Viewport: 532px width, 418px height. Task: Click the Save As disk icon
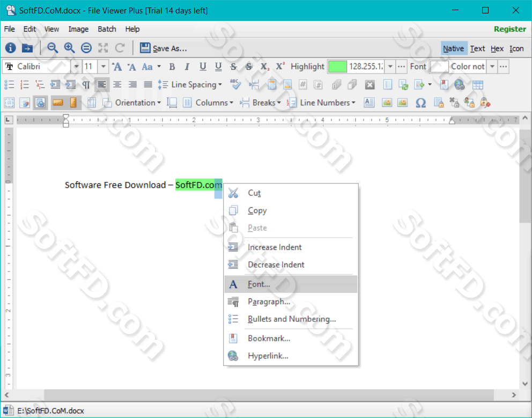point(145,48)
